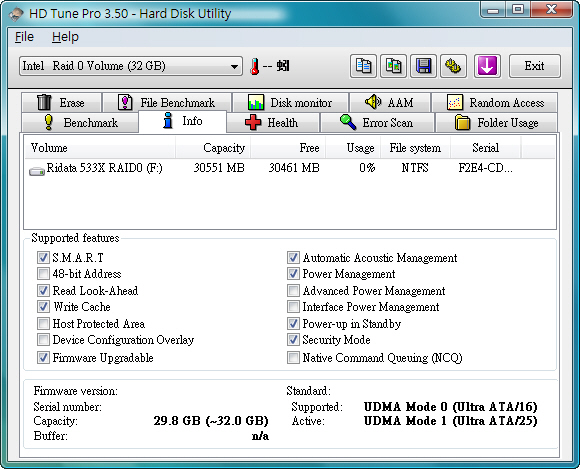Toggle the Host Protected Area checkbox
The height and width of the screenshot is (469, 580).
[x=43, y=324]
